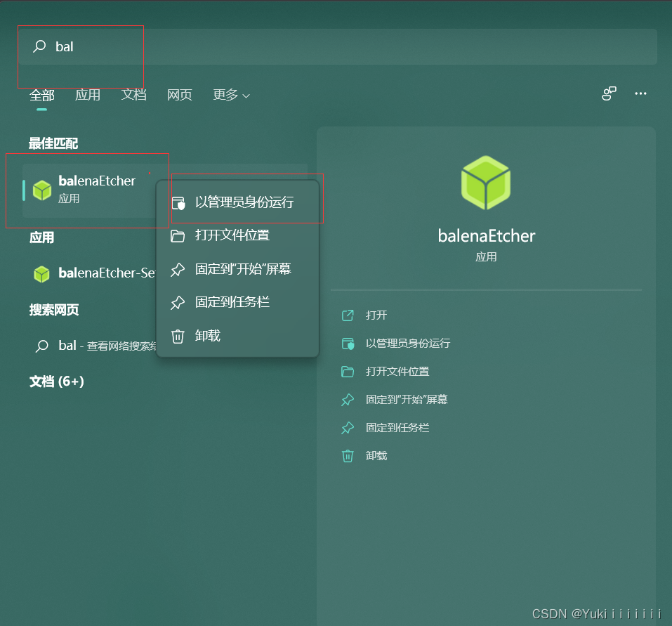Click pin icon beside 固定到"开始"屏幕 in details pane
The image size is (672, 626).
point(348,400)
